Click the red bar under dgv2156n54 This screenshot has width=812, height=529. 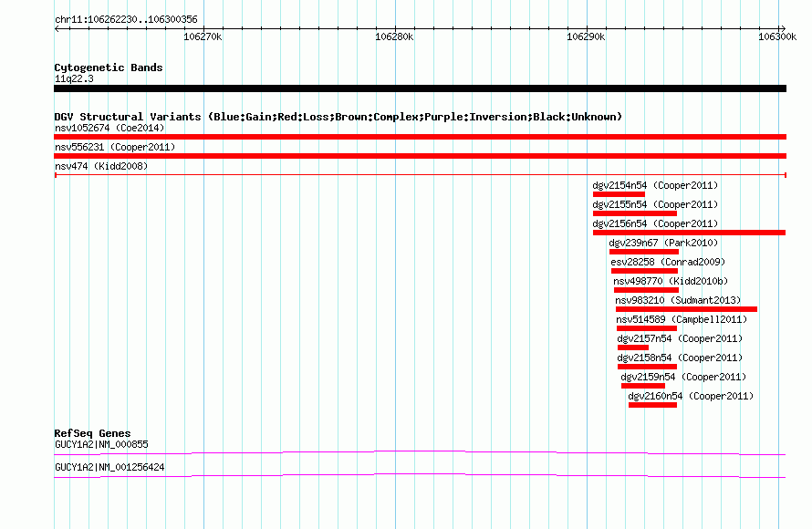(689, 233)
